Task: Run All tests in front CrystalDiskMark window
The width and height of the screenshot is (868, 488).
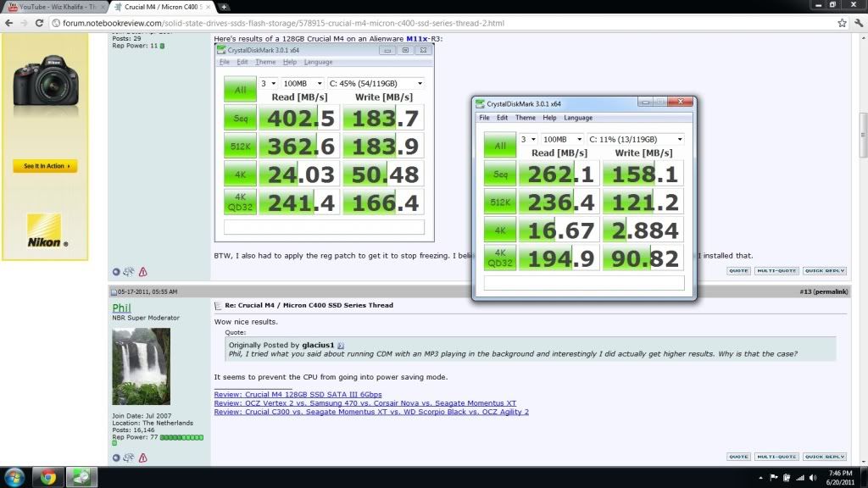Action: (x=500, y=146)
